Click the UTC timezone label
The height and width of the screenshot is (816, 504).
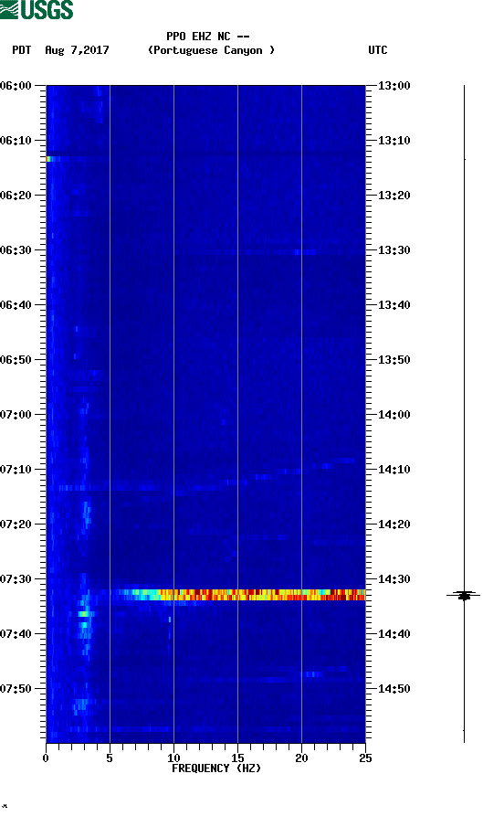[378, 50]
